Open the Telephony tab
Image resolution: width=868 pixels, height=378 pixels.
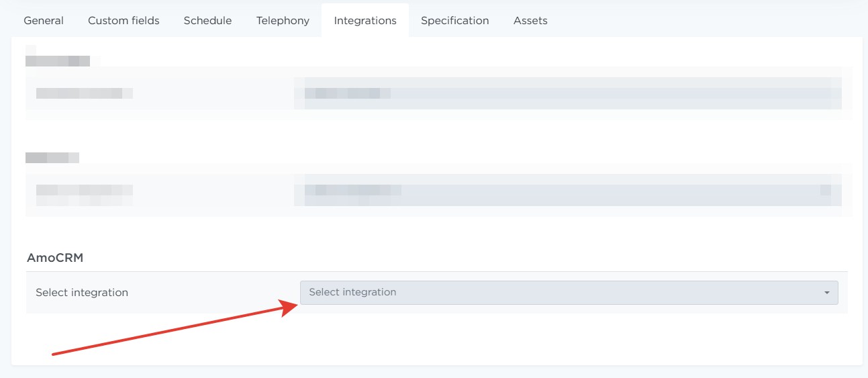[x=283, y=21]
